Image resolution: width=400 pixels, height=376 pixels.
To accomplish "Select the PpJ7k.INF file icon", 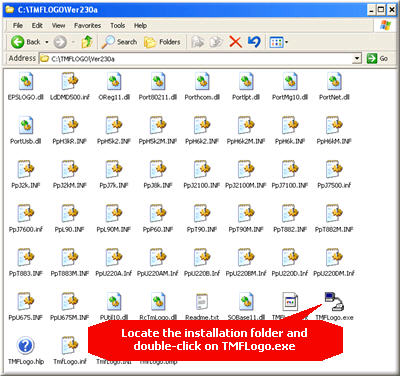I will [114, 169].
